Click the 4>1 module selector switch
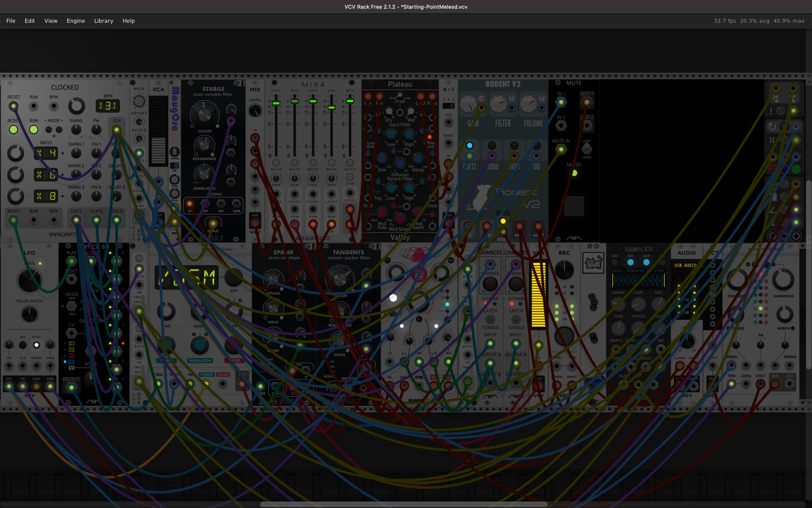Screen dimensions: 812x508 pyautogui.click(x=449, y=106)
